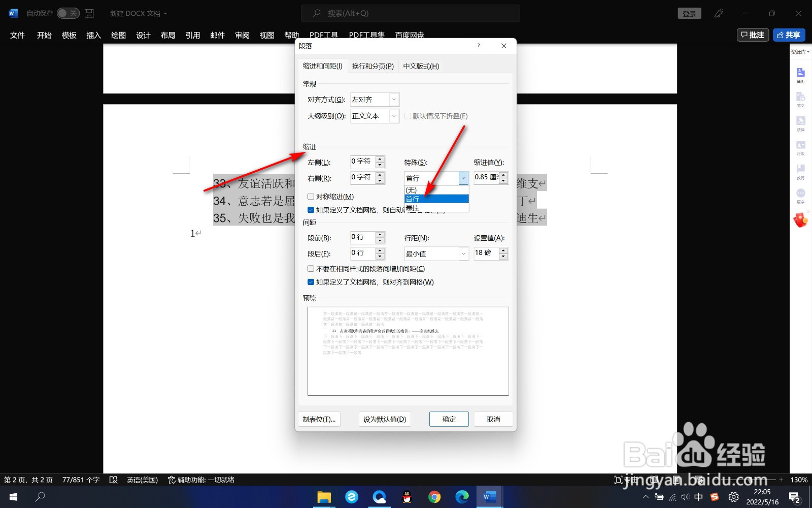812x508 pixels.
Task: Increase 左侧 left indent with up spinner
Action: pos(380,158)
